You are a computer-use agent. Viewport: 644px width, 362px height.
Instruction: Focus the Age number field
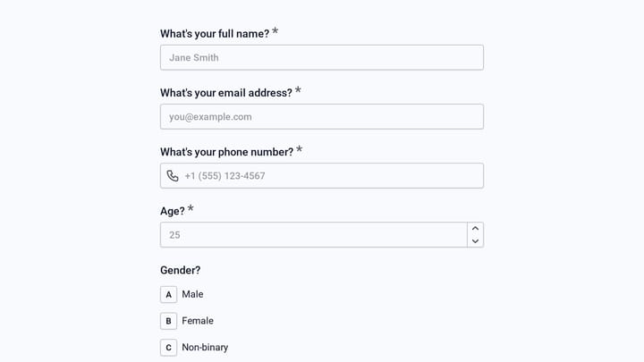coord(313,235)
